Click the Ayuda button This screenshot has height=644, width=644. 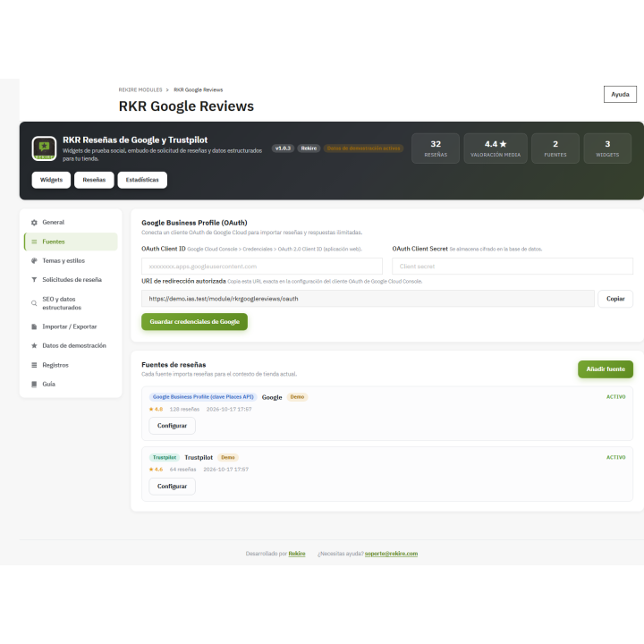click(x=620, y=95)
